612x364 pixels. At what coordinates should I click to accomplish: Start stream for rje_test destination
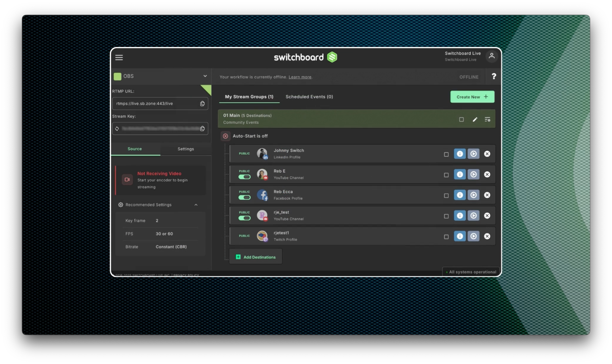473,216
